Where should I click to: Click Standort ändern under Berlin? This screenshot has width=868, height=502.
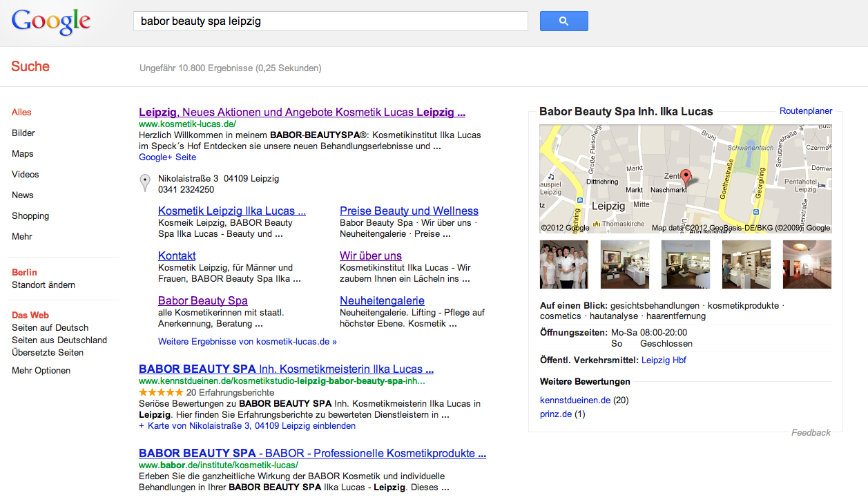pyautogui.click(x=44, y=285)
